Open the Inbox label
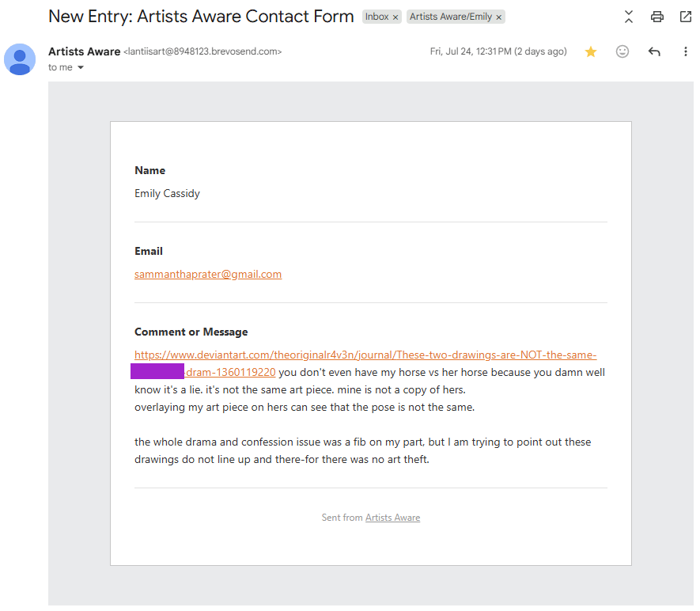The image size is (700, 611). 376,17
